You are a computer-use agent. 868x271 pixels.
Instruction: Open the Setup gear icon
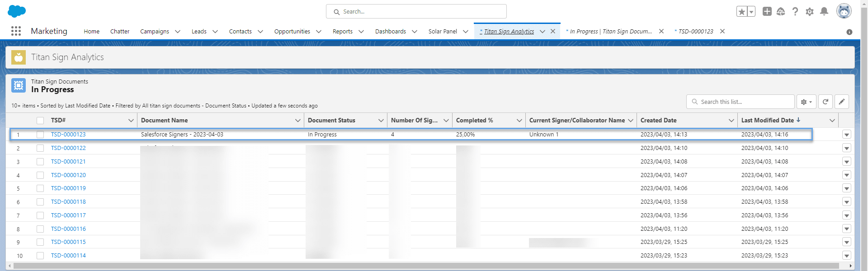pyautogui.click(x=810, y=11)
